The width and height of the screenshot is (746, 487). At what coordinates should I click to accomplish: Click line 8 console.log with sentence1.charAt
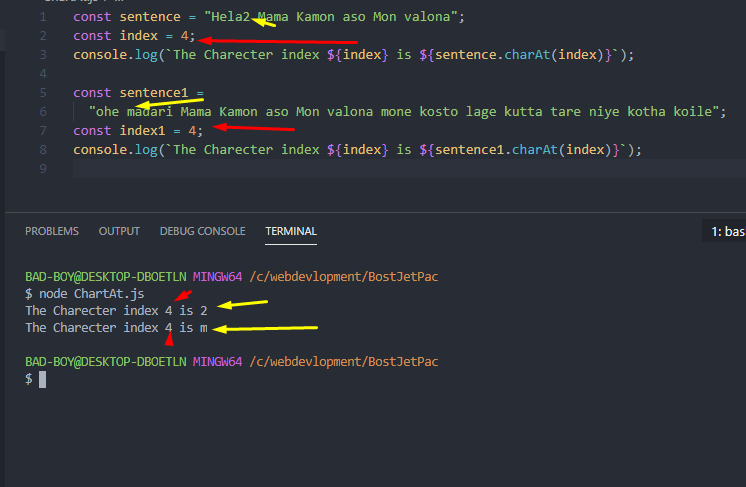357,150
